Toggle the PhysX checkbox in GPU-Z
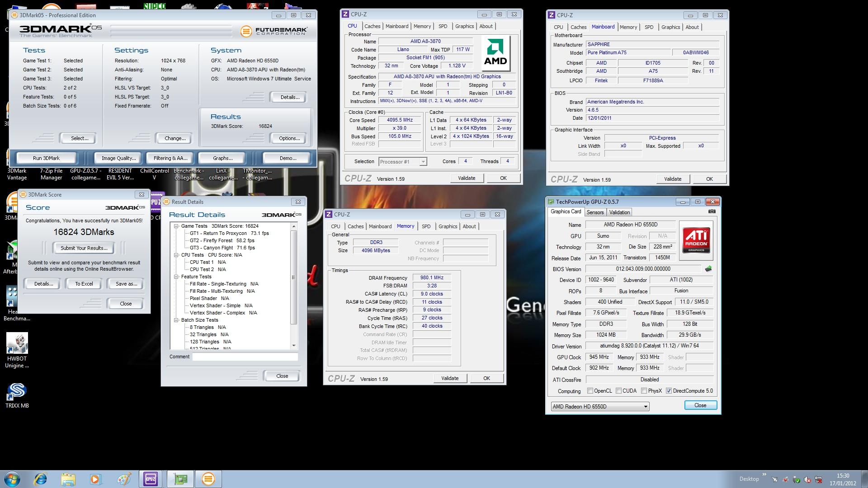Screen dimensions: 868x488 click(644, 391)
